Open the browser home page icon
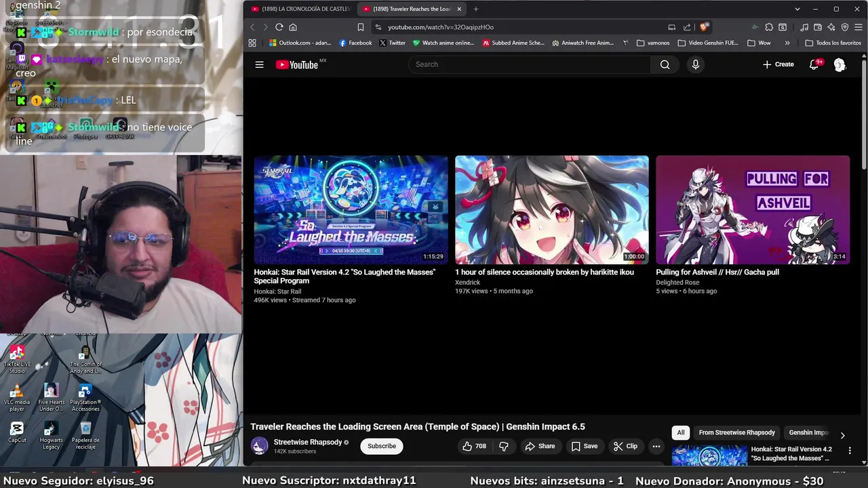This screenshot has height=488, width=868. 293,27
